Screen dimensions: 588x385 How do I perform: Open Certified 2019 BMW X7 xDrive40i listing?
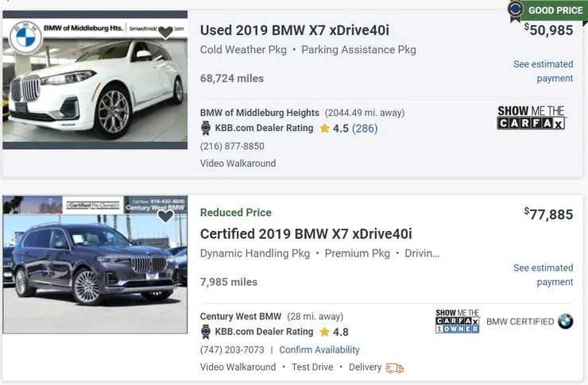click(306, 234)
